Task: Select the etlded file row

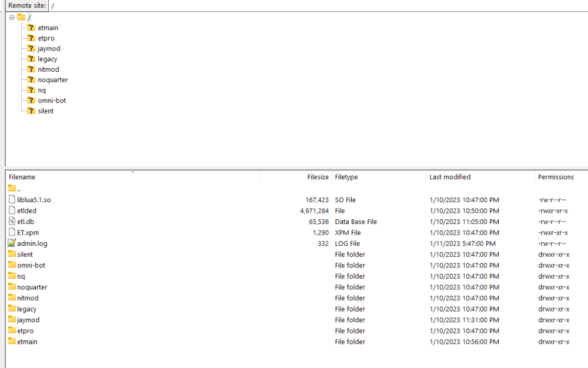Action: pos(26,211)
